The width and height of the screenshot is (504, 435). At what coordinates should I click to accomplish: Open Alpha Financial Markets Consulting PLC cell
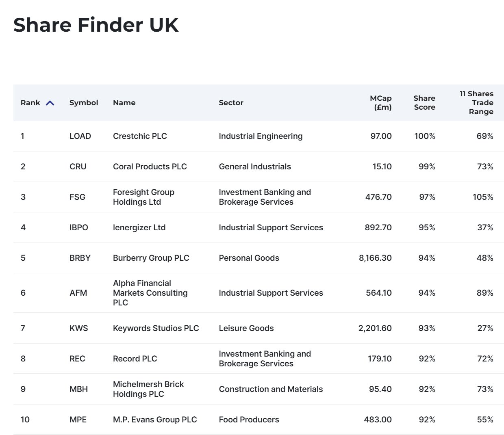click(x=150, y=293)
